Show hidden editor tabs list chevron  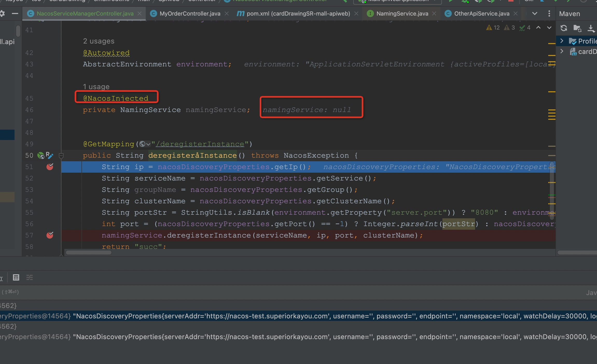[x=535, y=13]
